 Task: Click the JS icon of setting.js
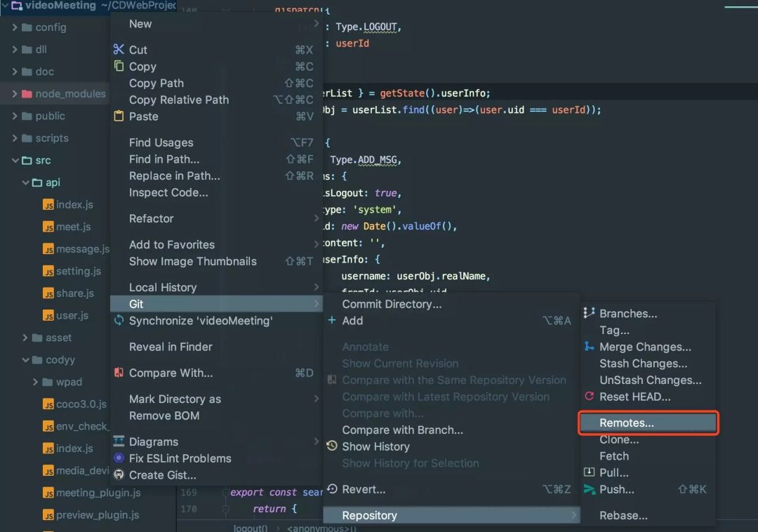click(x=48, y=271)
